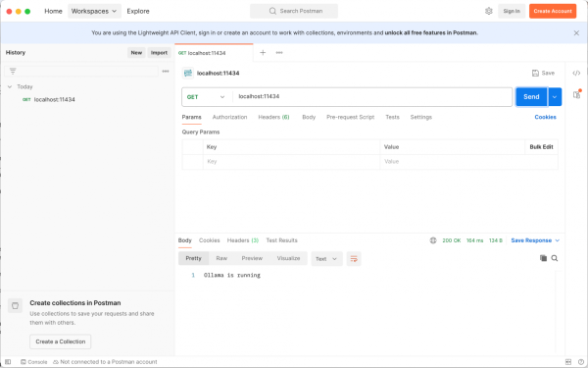588x368 pixels.
Task: Select the response Body tab
Action: click(185, 240)
